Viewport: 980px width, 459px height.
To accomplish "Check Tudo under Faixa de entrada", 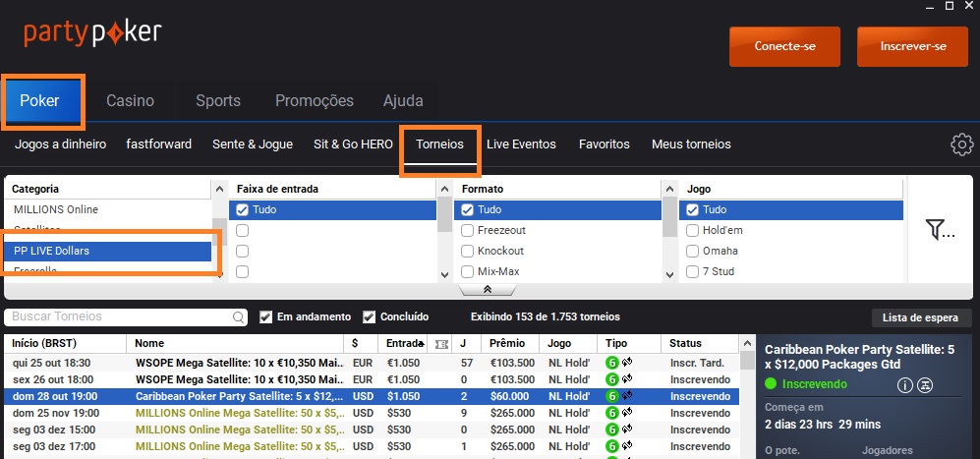I will (243, 210).
